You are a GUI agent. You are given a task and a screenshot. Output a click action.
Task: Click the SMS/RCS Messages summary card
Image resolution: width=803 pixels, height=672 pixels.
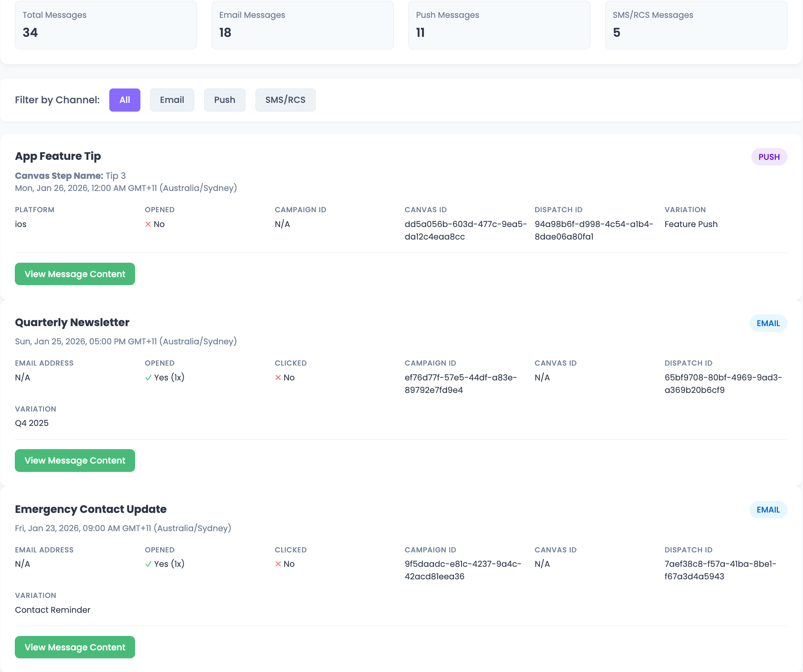[x=696, y=25]
